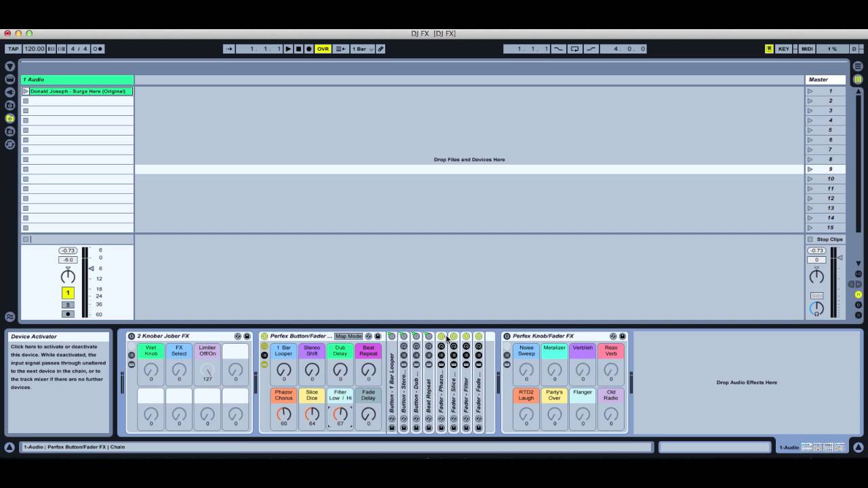The width and height of the screenshot is (868, 488).
Task: Toggle the Punch-In switch
Action: tap(559, 49)
